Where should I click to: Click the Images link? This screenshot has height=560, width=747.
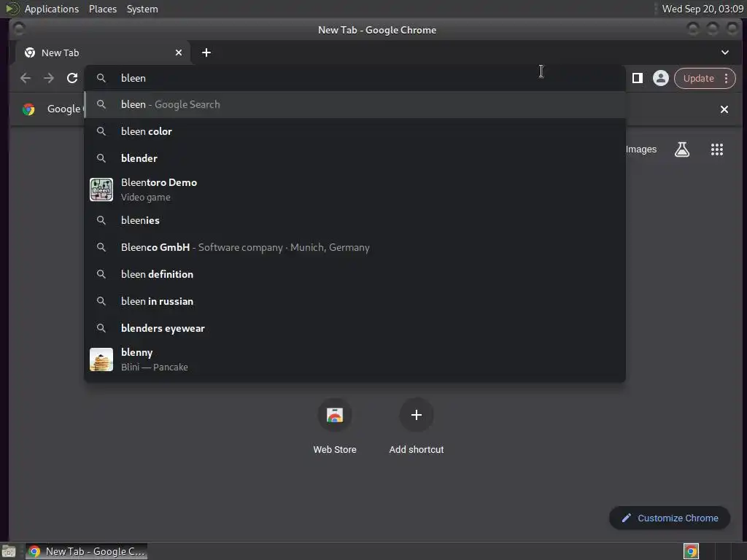[x=640, y=149]
